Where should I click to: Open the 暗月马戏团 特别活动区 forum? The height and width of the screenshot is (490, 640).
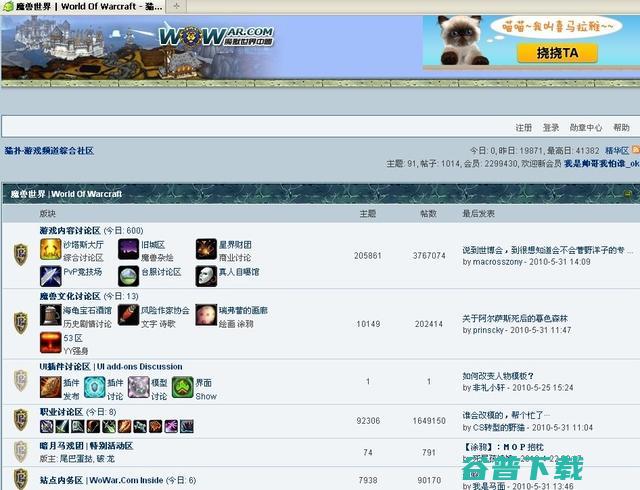pos(87,445)
